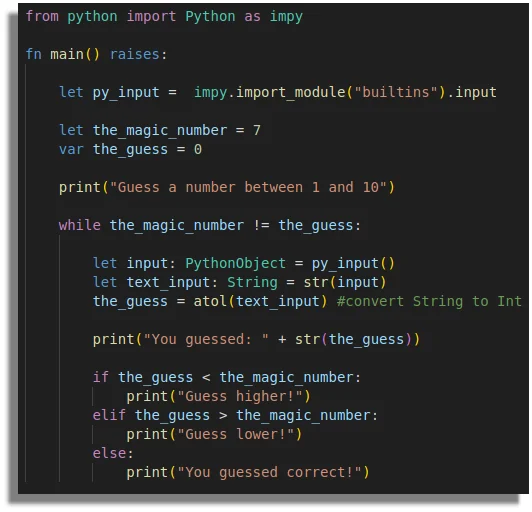
Task: Click the print 'You guessed correct!' line
Action: [x=248, y=472]
